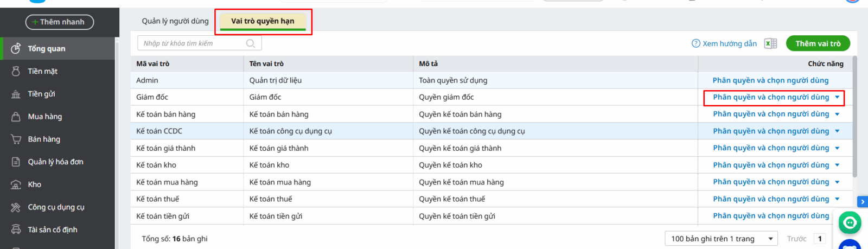The image size is (868, 249).
Task: Open the Xem hướng dẫn link
Action: 724,43
